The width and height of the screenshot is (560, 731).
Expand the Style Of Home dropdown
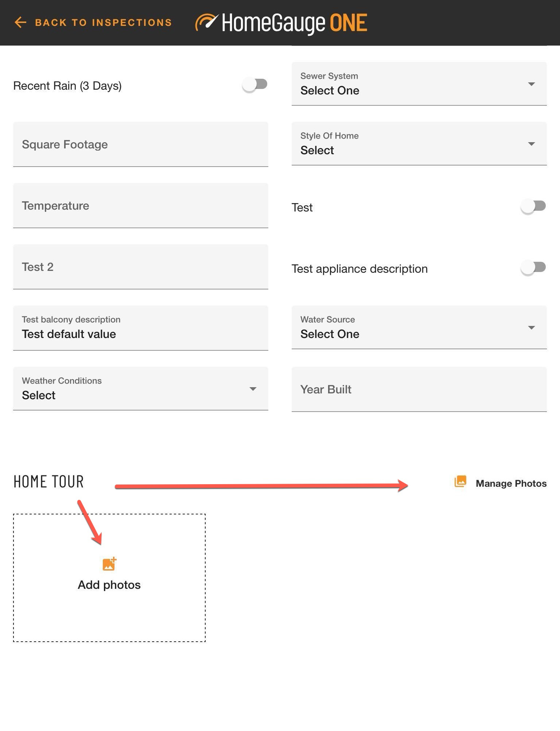[419, 144]
